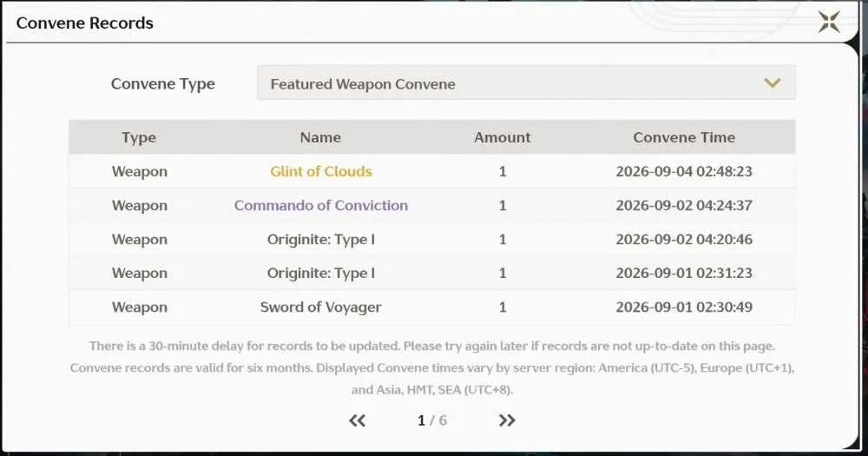This screenshot has width=868, height=456.
Task: Click the page 1 / 6 indicator
Action: pyautogui.click(x=431, y=420)
